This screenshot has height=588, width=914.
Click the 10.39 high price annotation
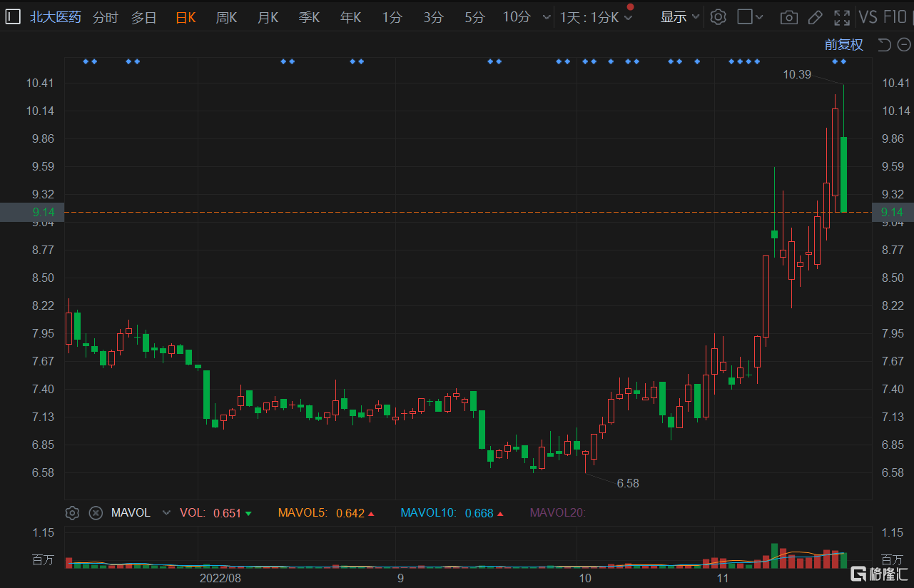tap(797, 73)
